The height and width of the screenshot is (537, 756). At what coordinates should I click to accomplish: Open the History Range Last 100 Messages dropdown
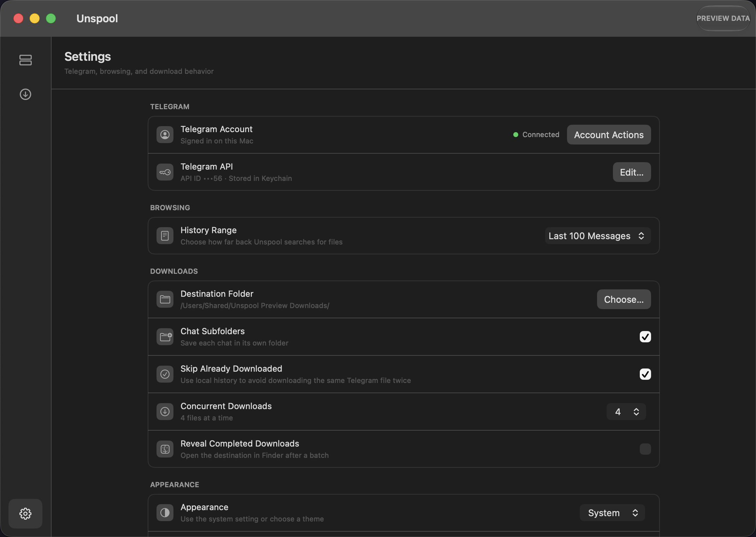[598, 236]
